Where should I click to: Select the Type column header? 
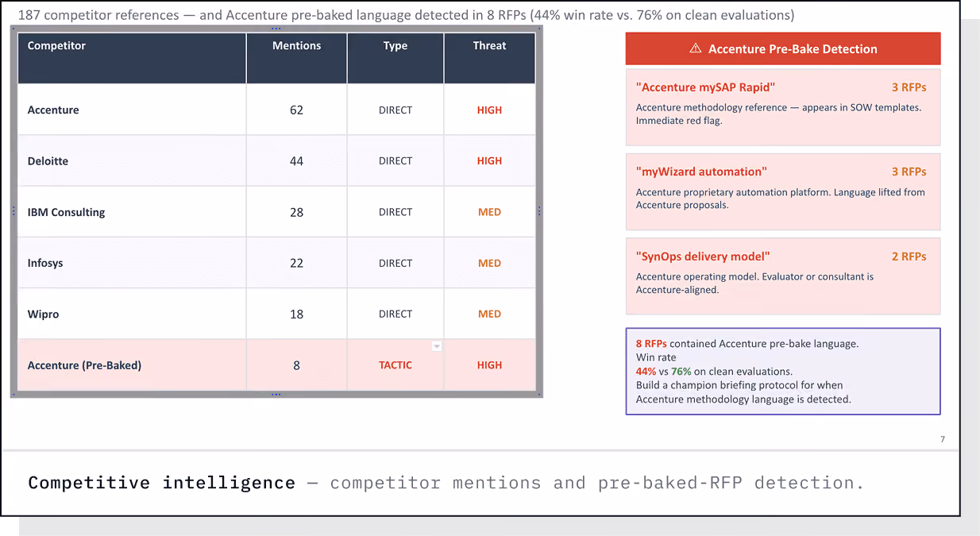(395, 58)
